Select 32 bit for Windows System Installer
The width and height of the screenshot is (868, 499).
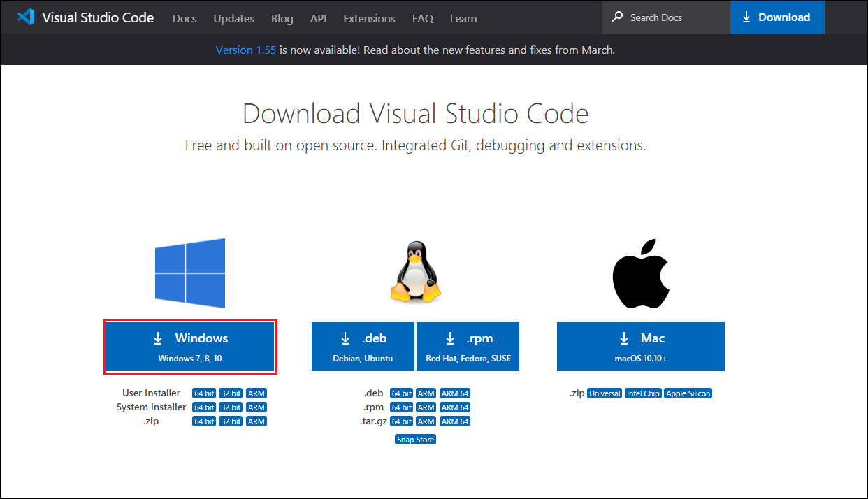click(231, 407)
